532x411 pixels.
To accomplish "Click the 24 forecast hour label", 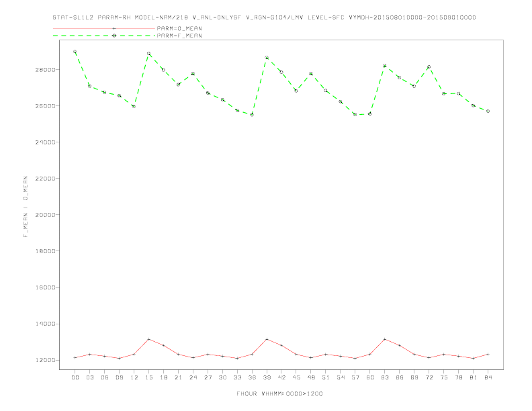I will (x=193, y=377).
